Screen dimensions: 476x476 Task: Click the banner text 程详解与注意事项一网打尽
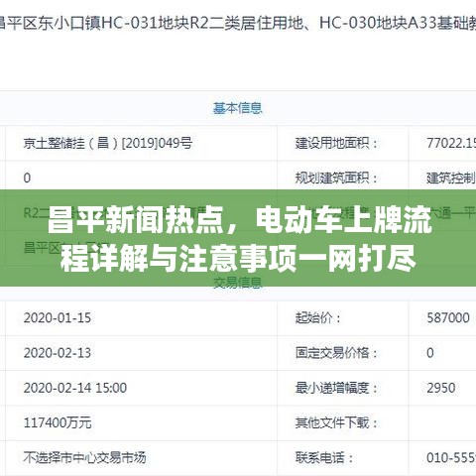click(x=238, y=259)
